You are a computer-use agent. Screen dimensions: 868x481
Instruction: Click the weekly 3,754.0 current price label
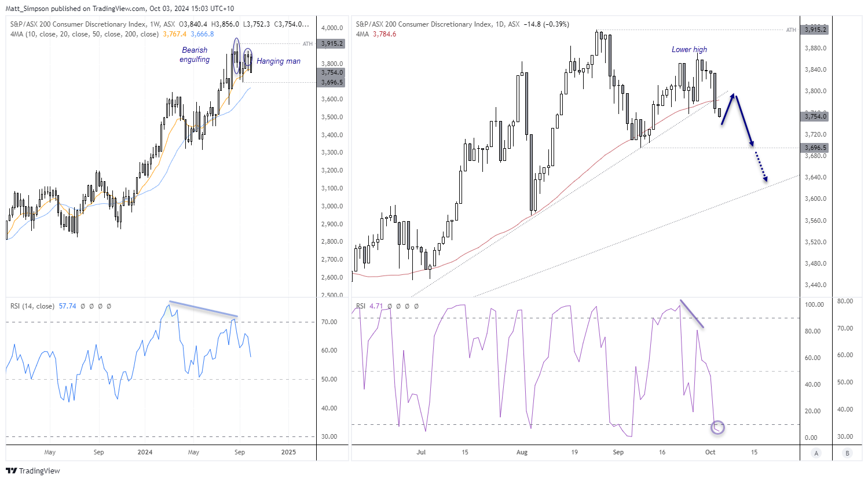[x=332, y=72]
